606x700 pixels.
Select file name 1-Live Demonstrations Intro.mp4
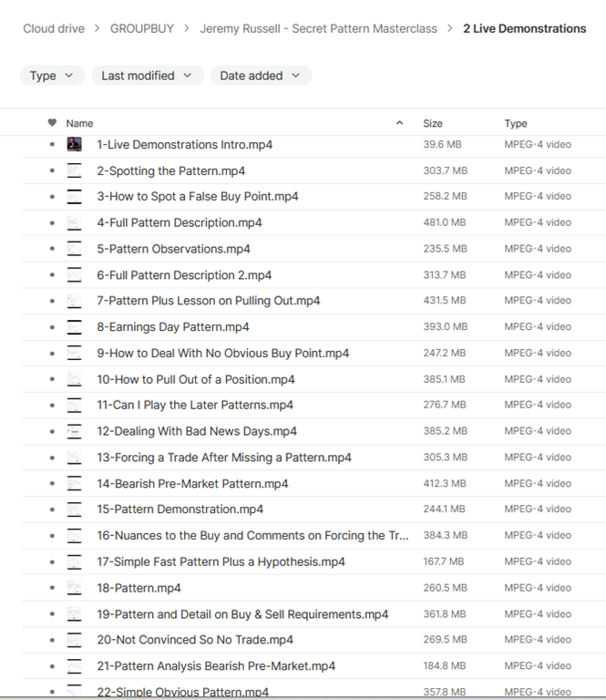[x=185, y=145]
